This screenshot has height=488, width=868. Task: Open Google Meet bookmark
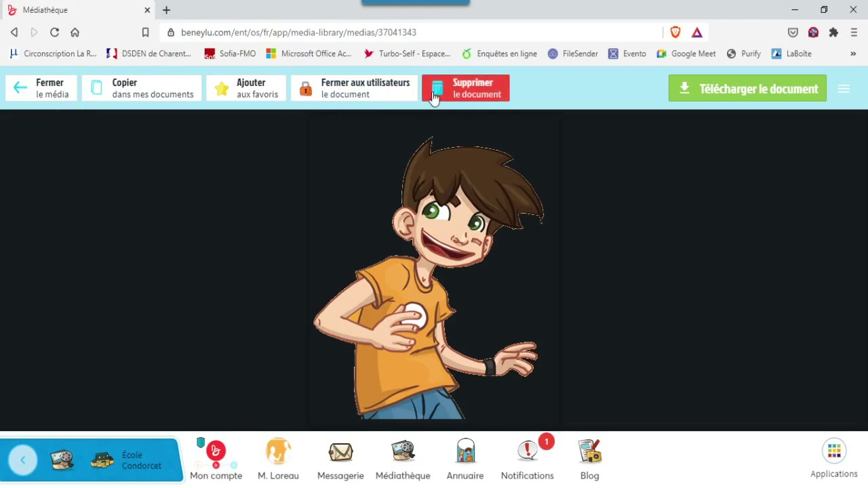[x=686, y=54]
